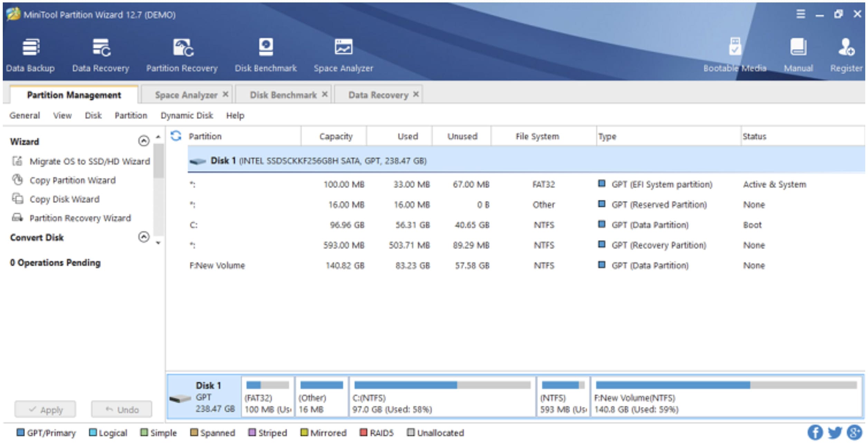Click Migrate OS to SSD/HD Wizard

point(89,161)
